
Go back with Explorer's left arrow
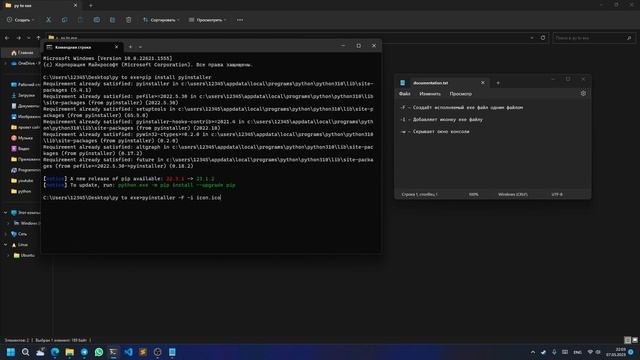pos(7,38)
